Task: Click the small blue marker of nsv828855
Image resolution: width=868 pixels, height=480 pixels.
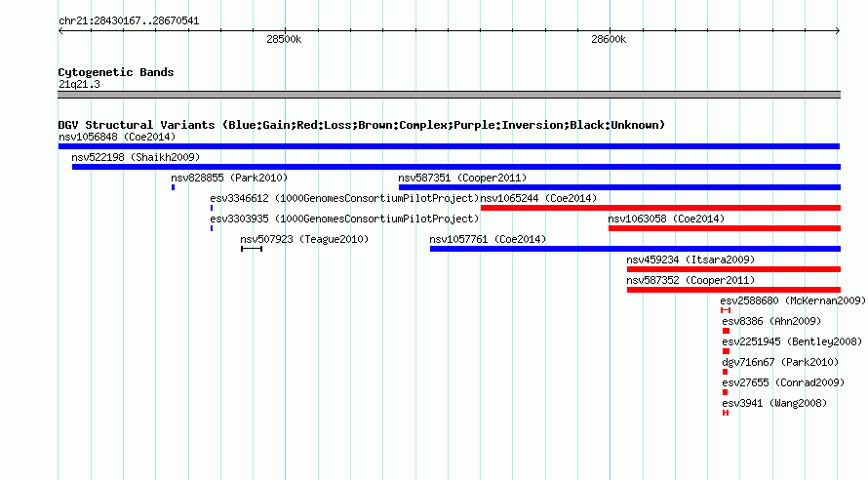Action: (174, 187)
